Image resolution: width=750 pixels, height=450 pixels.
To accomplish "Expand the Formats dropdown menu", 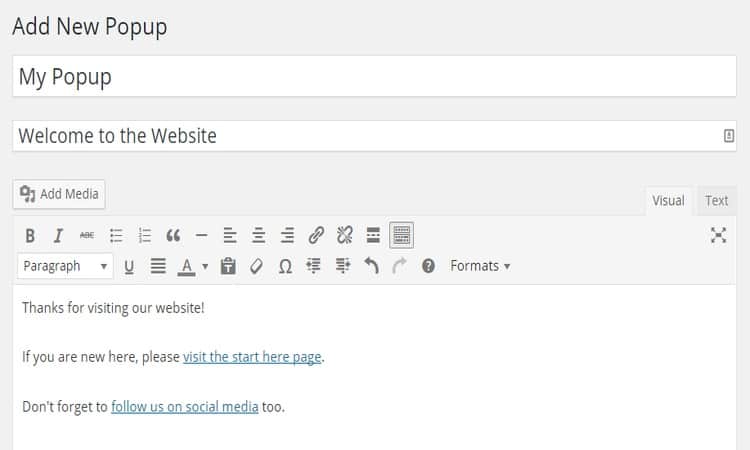I will (480, 266).
